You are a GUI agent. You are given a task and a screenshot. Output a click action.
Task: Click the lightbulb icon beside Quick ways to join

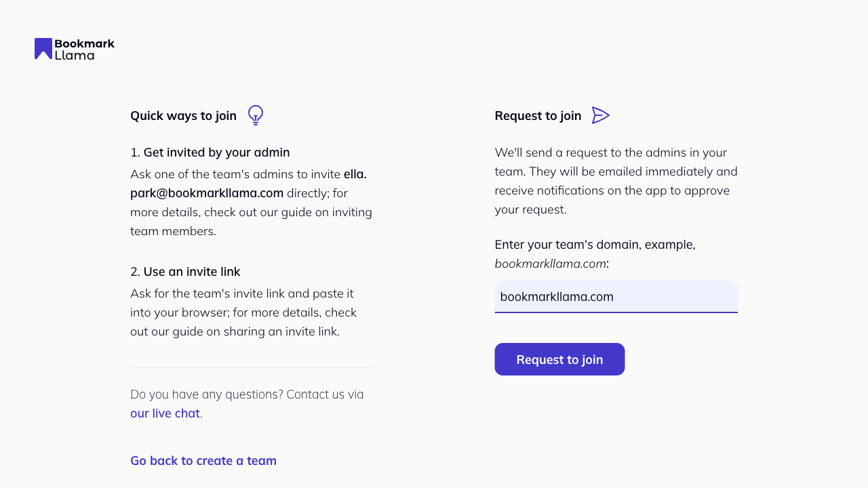click(256, 115)
